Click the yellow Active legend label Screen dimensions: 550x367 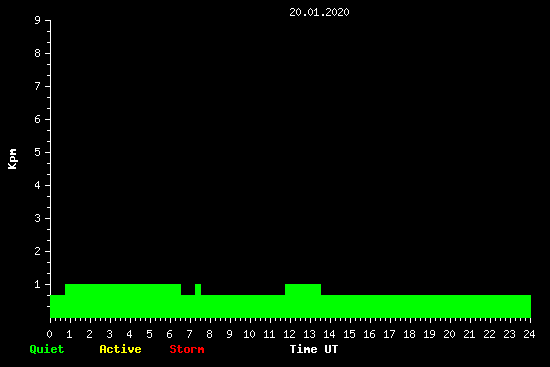click(x=120, y=349)
